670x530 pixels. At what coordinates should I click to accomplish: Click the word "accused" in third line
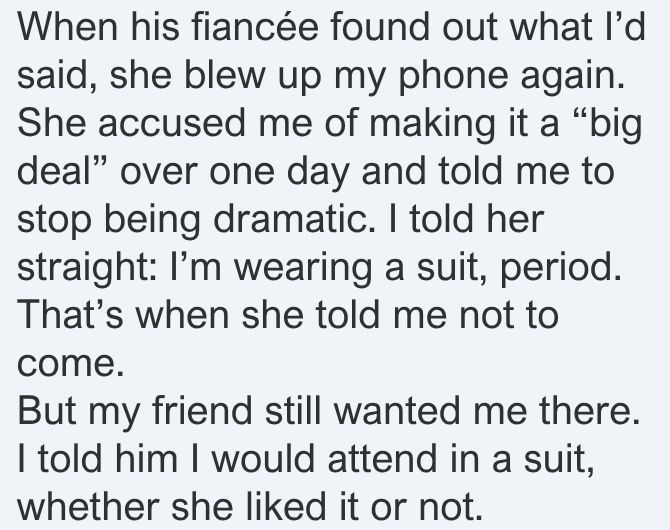click(174, 123)
